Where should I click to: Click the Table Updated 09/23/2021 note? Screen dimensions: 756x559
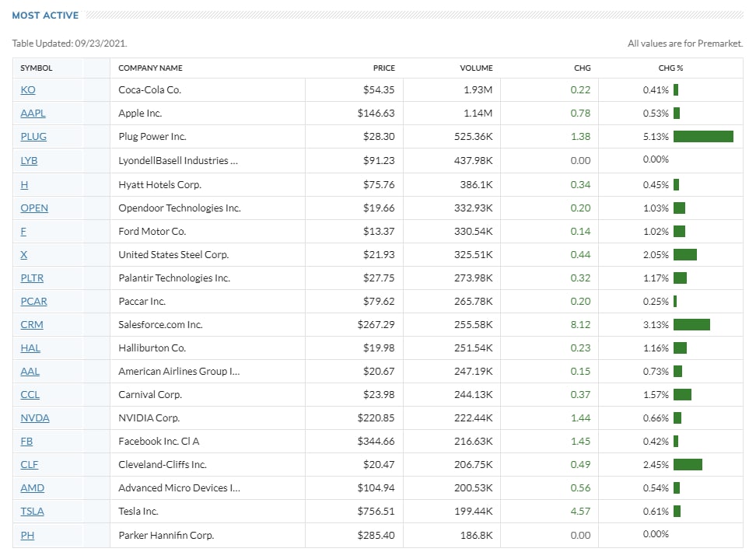(69, 44)
